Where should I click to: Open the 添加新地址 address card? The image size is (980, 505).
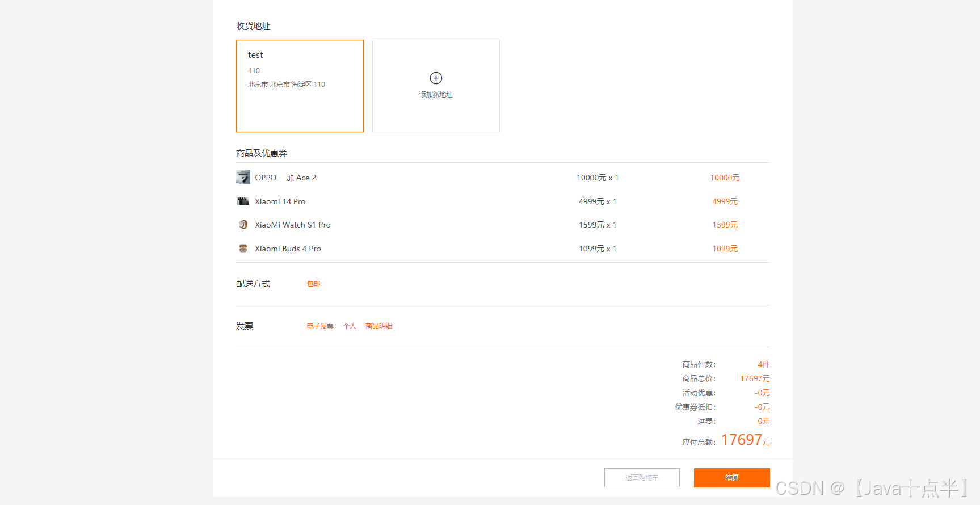click(x=436, y=86)
